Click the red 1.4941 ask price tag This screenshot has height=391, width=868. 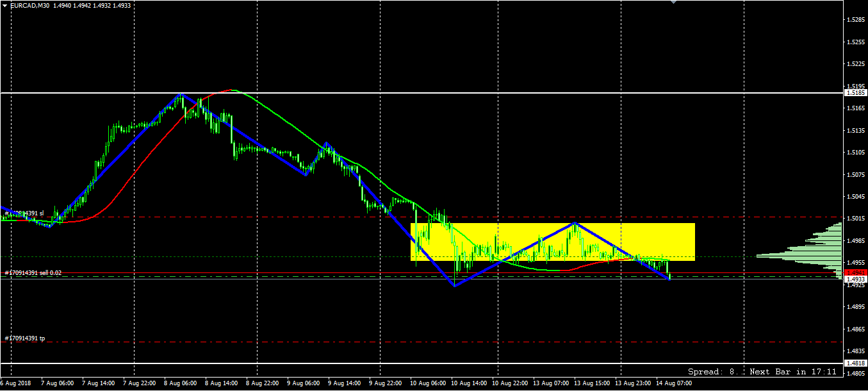tap(855, 272)
